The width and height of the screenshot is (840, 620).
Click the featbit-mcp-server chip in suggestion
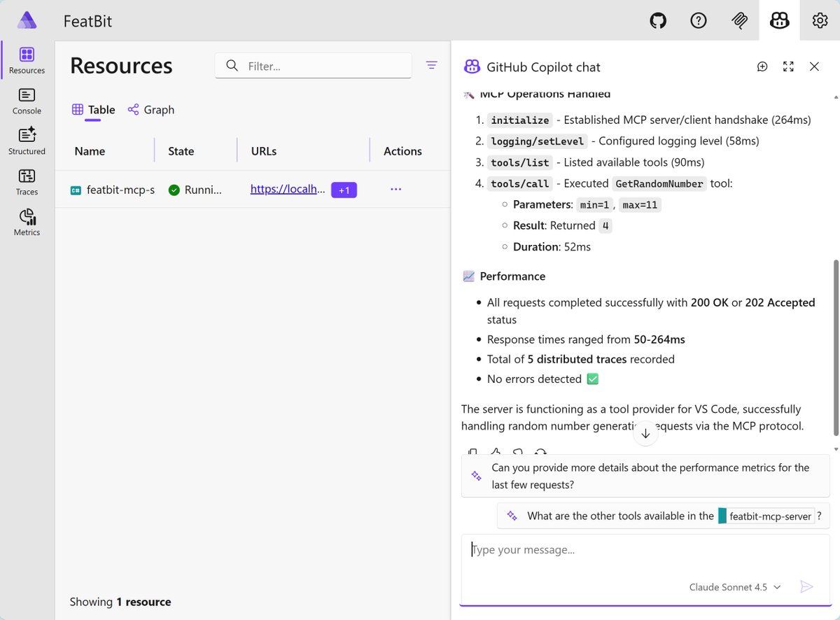766,516
